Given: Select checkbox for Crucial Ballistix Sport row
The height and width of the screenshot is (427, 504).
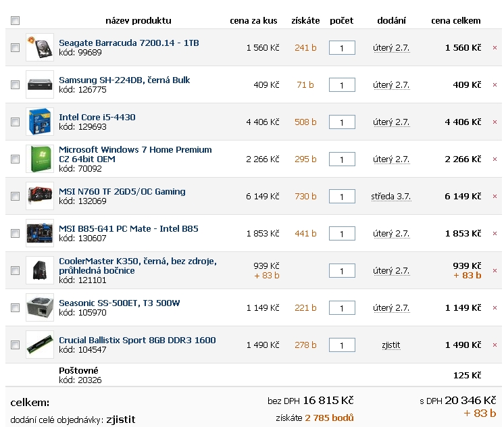Looking at the screenshot, I should pyautogui.click(x=15, y=345).
